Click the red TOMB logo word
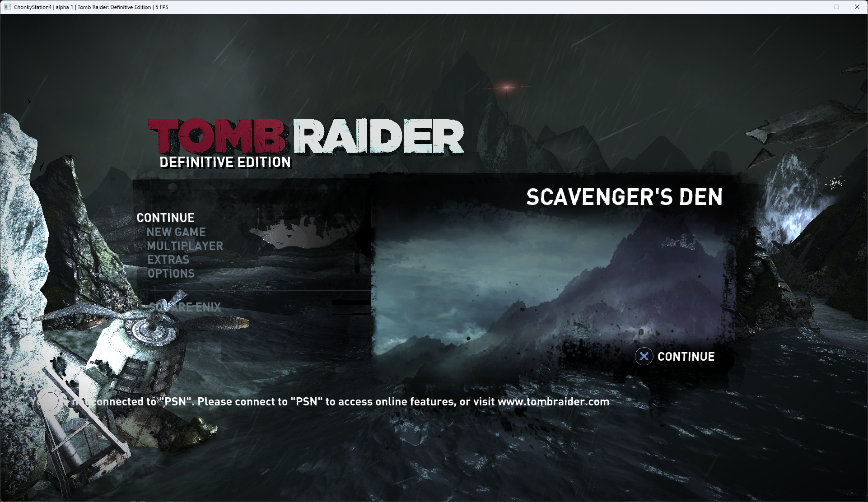 coord(217,136)
